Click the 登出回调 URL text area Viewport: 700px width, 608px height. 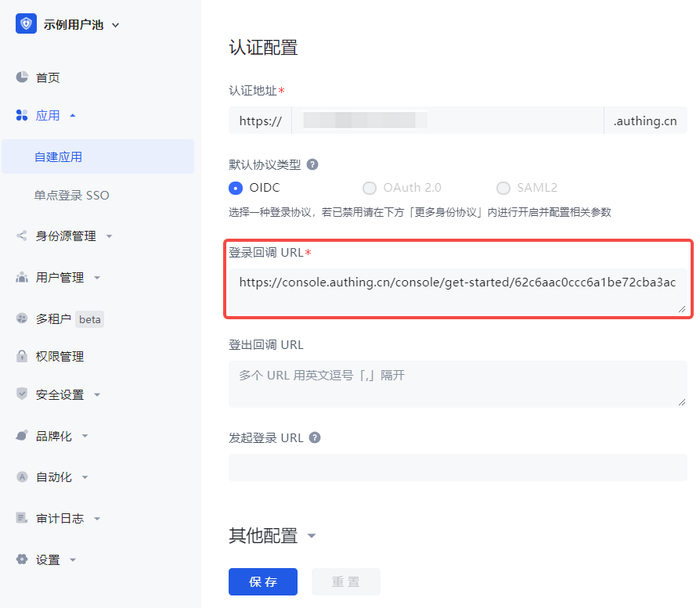pyautogui.click(x=457, y=383)
